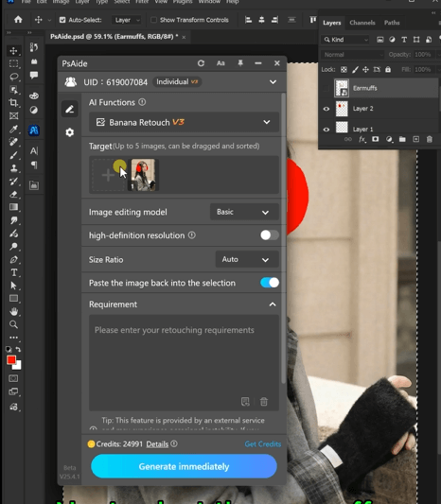Select the target image thumbnail

(x=143, y=175)
